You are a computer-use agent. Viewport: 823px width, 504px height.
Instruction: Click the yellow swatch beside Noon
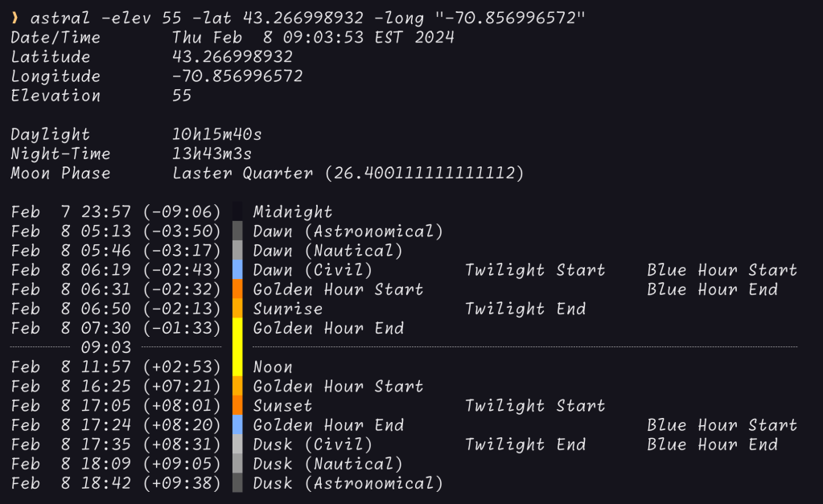tap(237, 367)
